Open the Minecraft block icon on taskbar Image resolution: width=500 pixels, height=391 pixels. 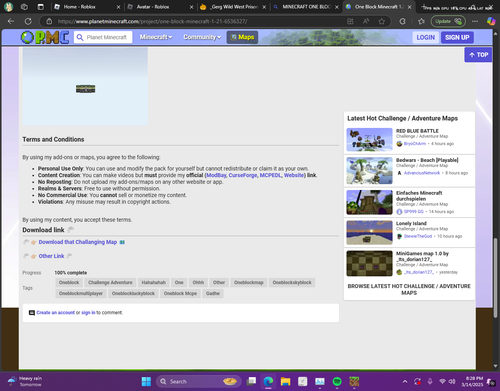(x=354, y=381)
